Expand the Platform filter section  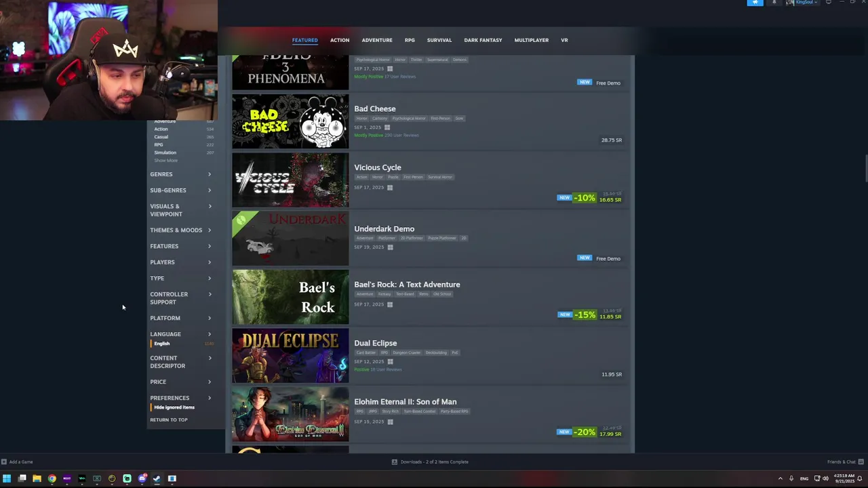click(180, 318)
